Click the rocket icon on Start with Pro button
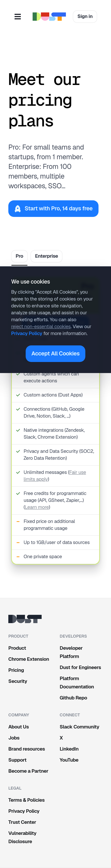The image size is (111, 868). click(x=18, y=209)
